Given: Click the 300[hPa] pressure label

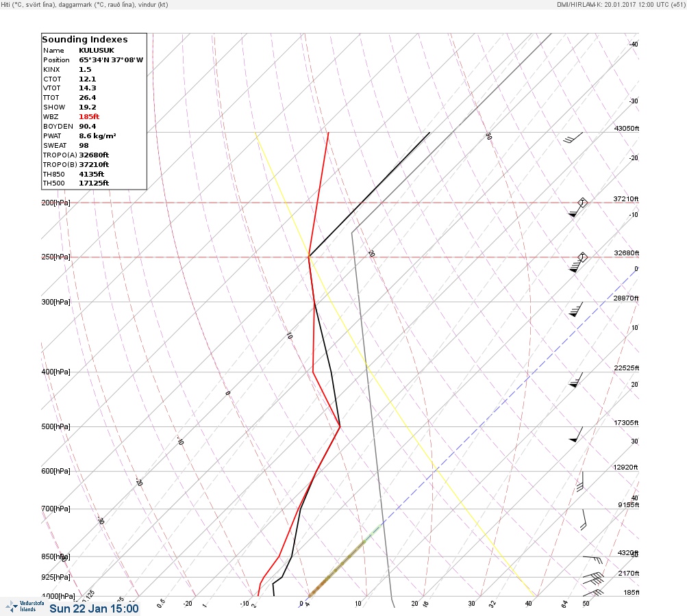Looking at the screenshot, I should (55, 302).
